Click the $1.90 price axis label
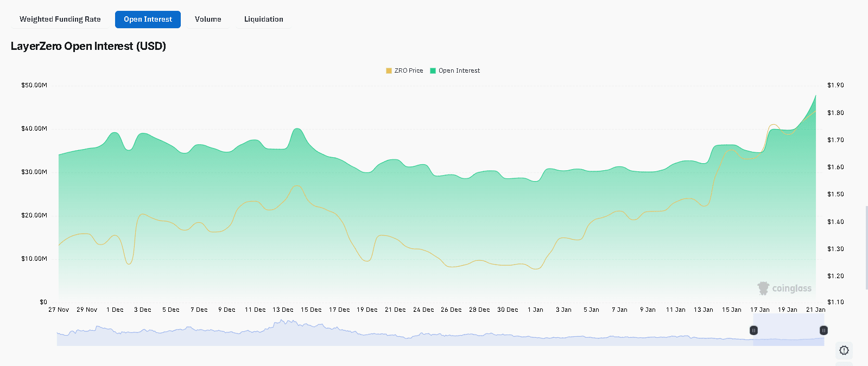 click(x=835, y=85)
